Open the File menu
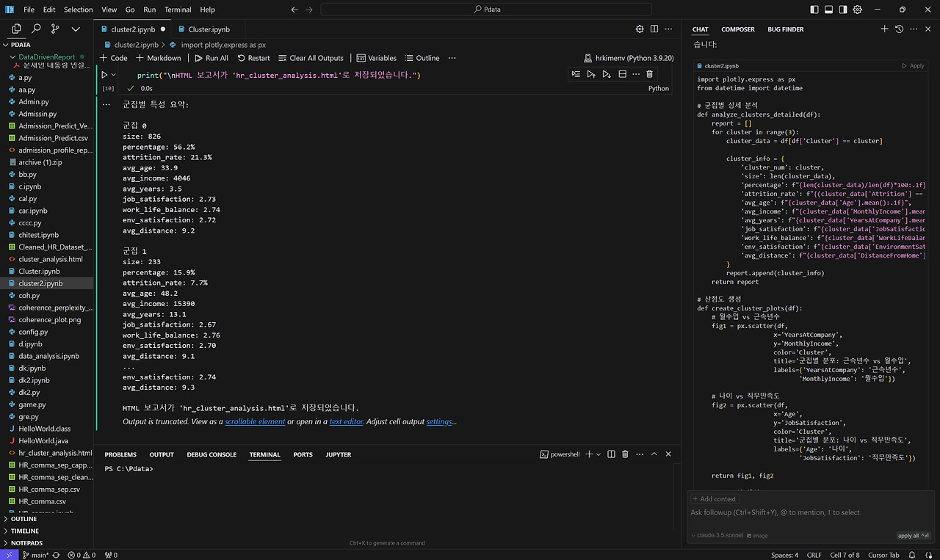 [29, 10]
